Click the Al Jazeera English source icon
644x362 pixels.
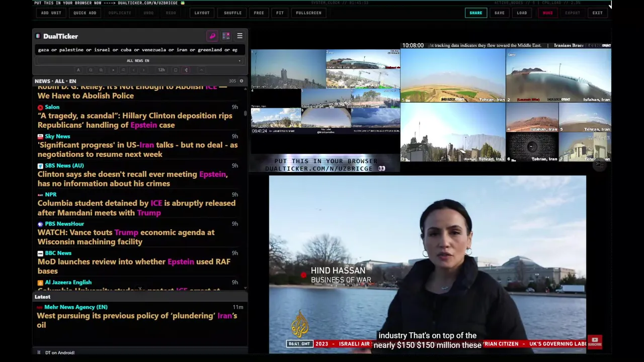click(x=40, y=283)
